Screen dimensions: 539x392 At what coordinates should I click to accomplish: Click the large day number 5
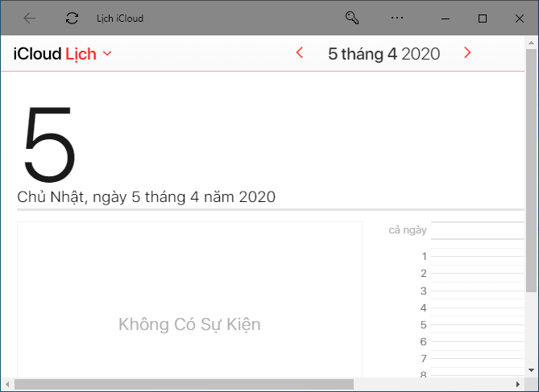(x=49, y=144)
